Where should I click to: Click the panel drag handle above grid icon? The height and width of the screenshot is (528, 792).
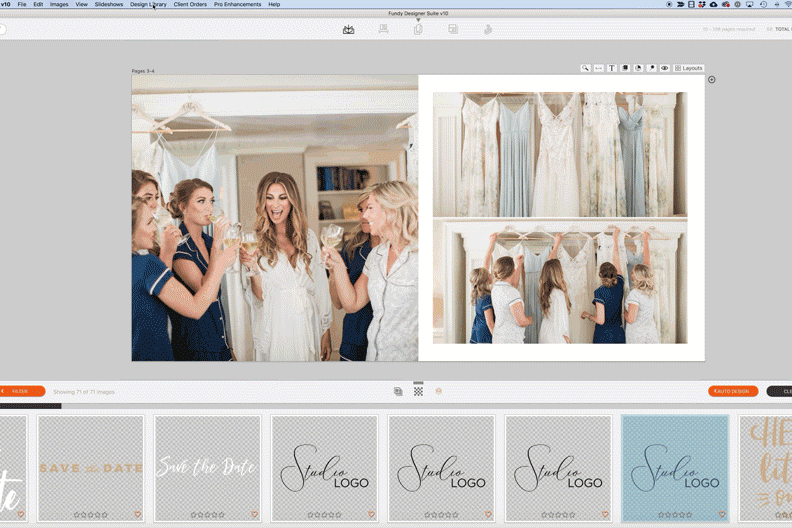pos(418,383)
